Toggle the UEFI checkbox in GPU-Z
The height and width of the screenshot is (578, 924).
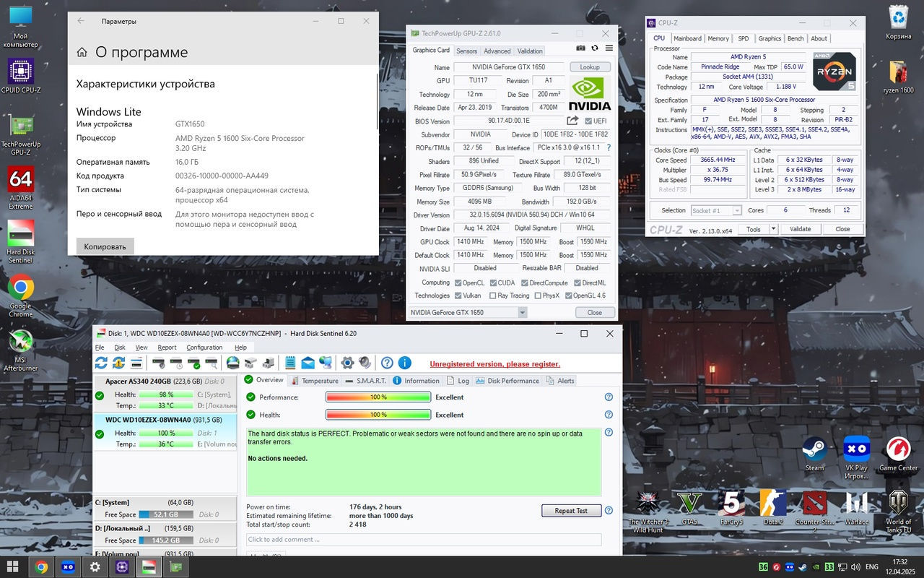point(588,121)
